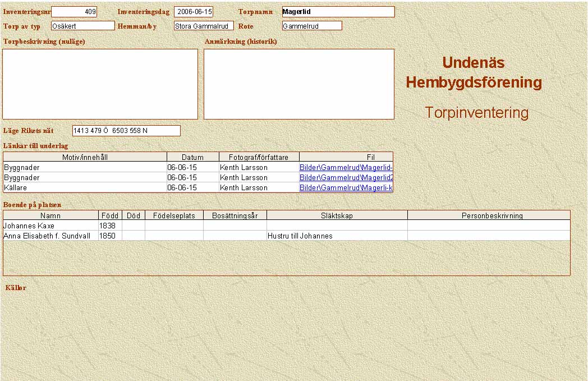Screen dimensions: 588x381
Task: Click the Läge Rikets nät coordinates field
Action: coord(126,131)
